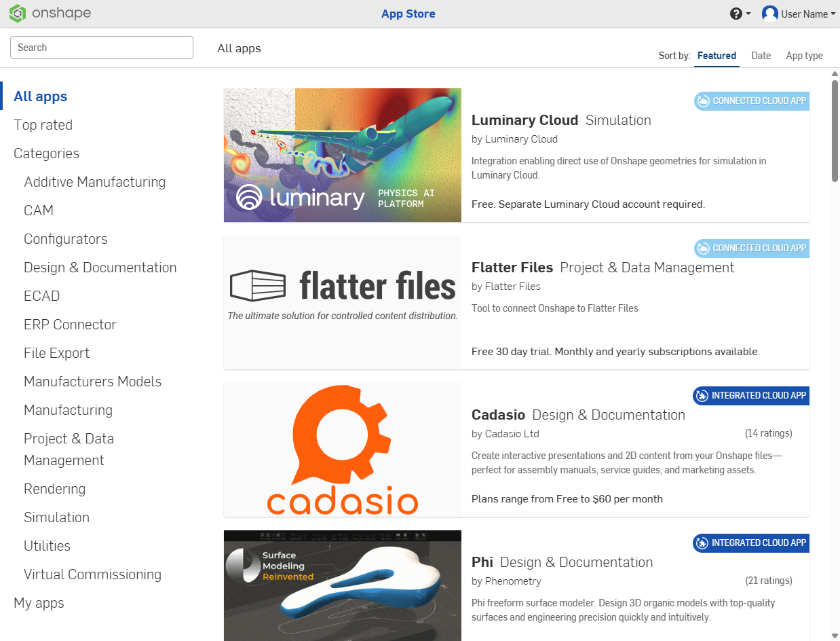
Task: Open My apps in the sidebar
Action: pyautogui.click(x=39, y=602)
